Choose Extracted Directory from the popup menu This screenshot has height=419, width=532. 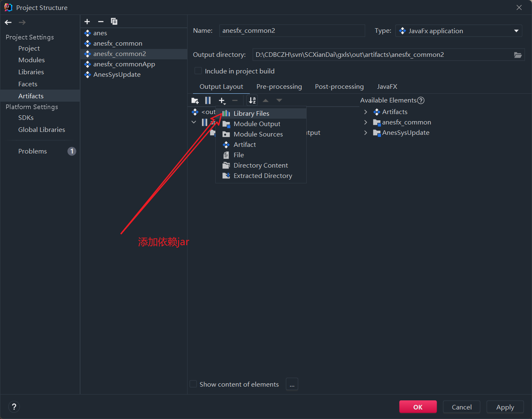[261, 176]
